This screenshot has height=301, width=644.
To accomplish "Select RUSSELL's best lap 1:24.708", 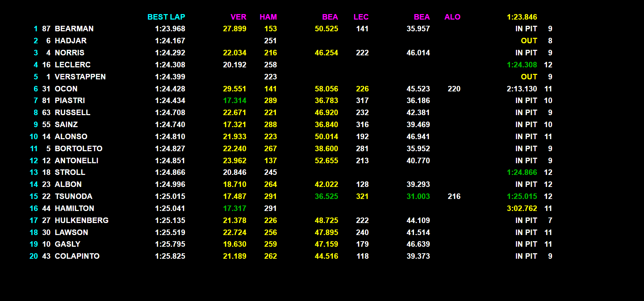I will pos(170,113).
